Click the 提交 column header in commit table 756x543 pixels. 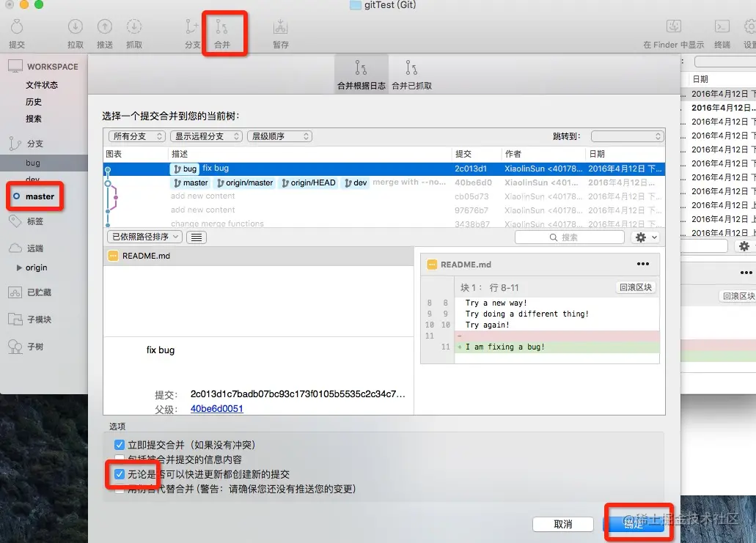[477, 154]
